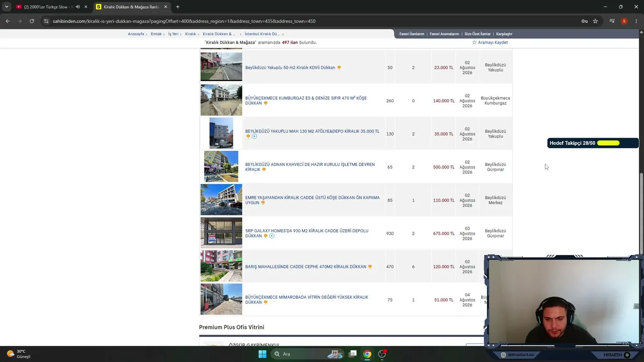The image size is (644, 362).
Task: Open the Chrome three-dot menu
Action: [x=636, y=21]
